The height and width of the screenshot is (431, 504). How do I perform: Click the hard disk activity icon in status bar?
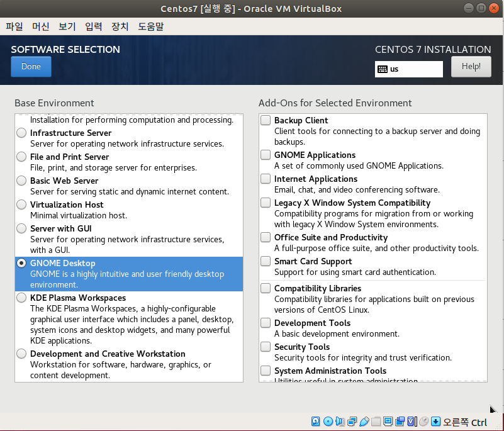click(316, 421)
